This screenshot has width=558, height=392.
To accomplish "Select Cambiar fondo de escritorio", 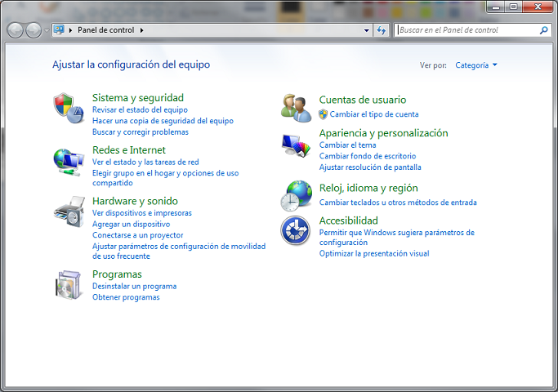I will 368,156.
